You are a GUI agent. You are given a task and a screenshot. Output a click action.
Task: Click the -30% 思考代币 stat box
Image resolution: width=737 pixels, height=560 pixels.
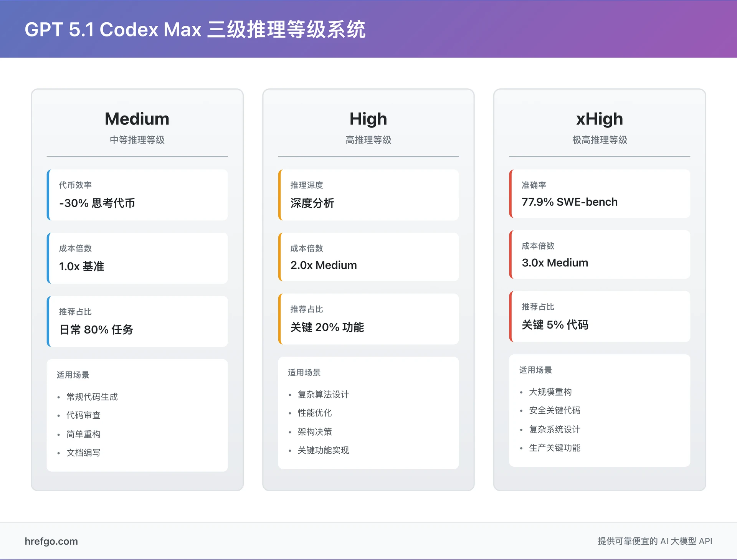coord(137,195)
